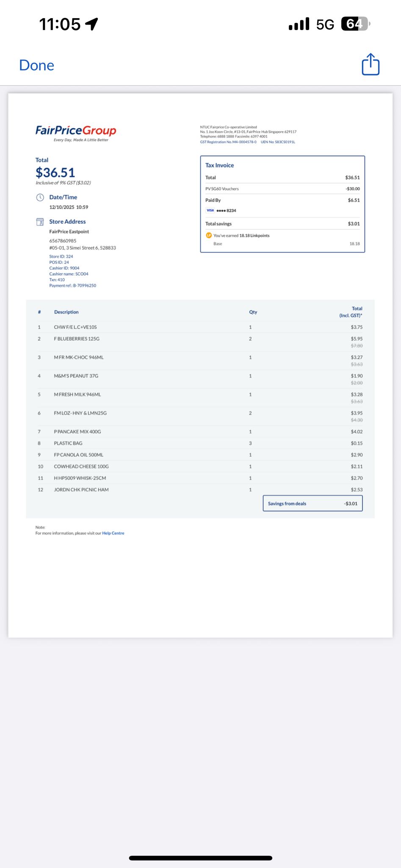This screenshot has height=868, width=401.
Task: Tap the Done button
Action: (x=37, y=65)
